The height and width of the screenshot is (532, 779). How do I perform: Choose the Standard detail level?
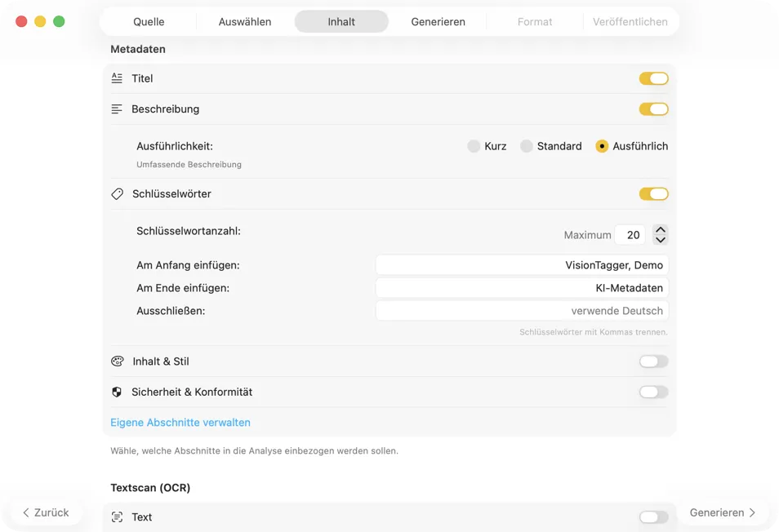click(527, 147)
